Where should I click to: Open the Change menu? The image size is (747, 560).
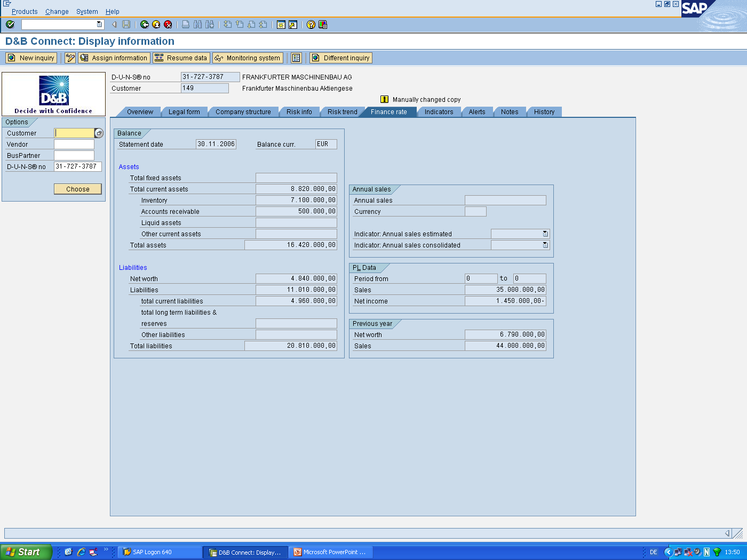click(x=57, y=12)
